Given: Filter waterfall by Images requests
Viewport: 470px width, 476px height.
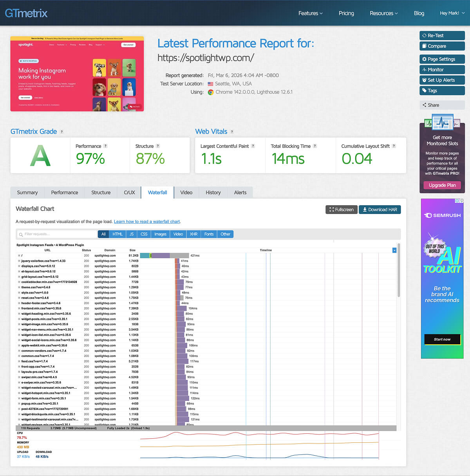Looking at the screenshot, I should click(x=160, y=234).
